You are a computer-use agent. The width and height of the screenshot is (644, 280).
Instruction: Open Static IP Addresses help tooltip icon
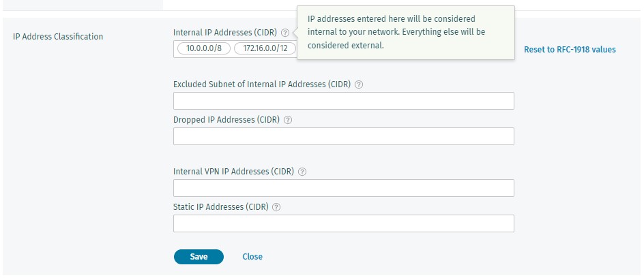tap(277, 207)
